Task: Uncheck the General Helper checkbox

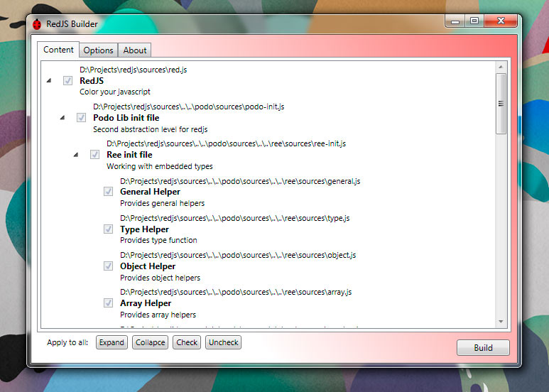Action: 108,192
